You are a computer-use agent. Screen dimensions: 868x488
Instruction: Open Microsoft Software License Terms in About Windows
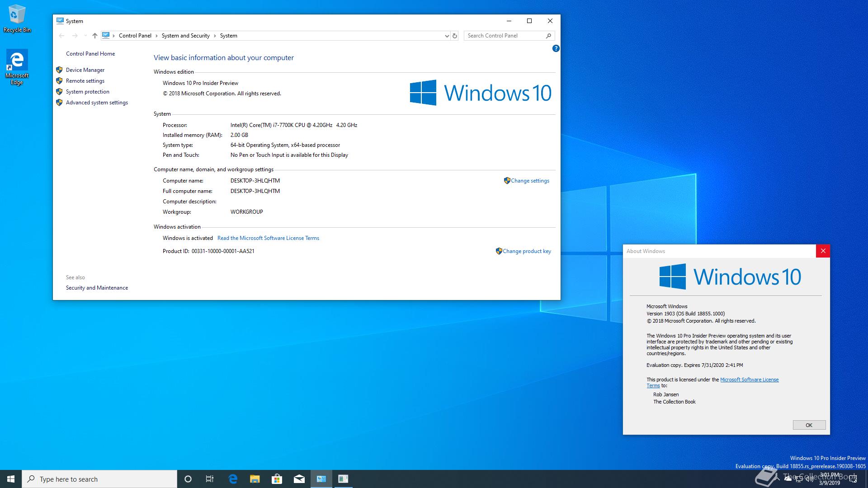tap(749, 380)
